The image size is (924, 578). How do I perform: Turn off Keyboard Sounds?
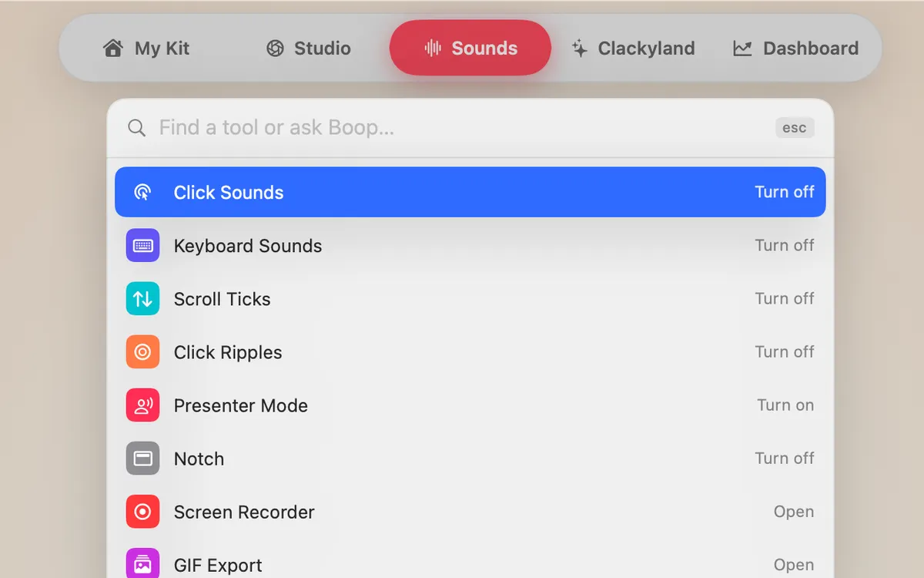coord(784,245)
